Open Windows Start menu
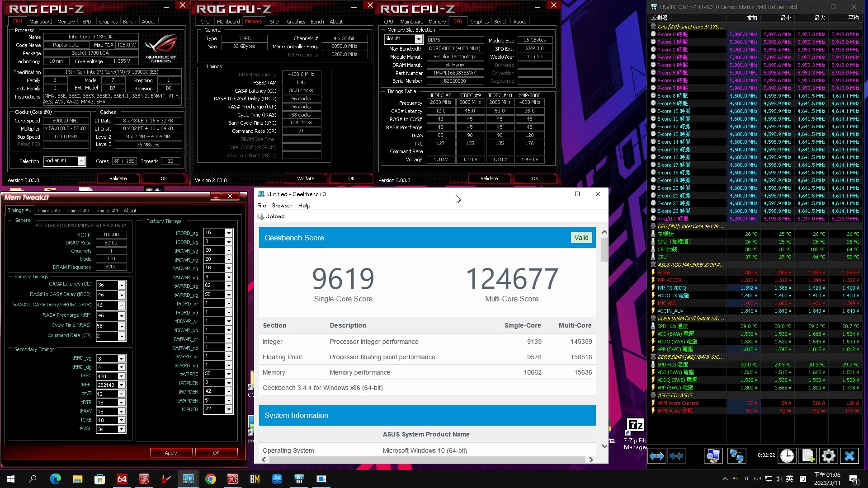The height and width of the screenshot is (488, 868). pos(11,479)
